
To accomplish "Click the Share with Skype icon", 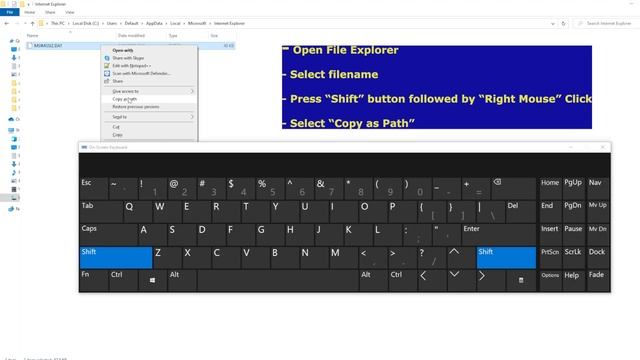I will tap(107, 58).
